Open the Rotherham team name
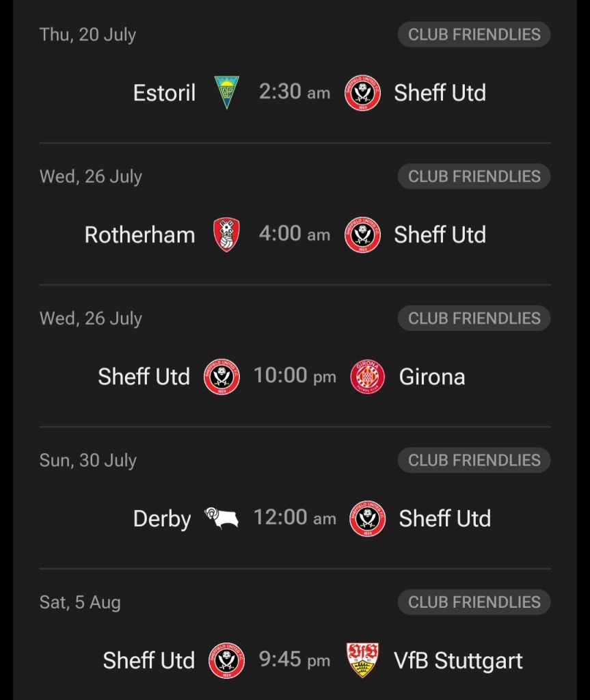The width and height of the screenshot is (590, 700). pos(139,234)
